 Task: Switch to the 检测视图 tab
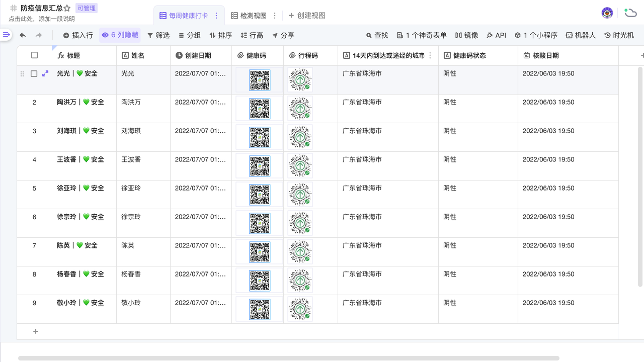(249, 16)
